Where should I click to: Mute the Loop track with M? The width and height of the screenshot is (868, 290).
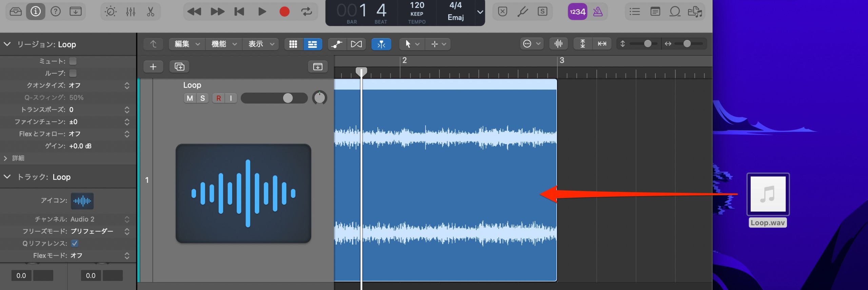(x=190, y=98)
